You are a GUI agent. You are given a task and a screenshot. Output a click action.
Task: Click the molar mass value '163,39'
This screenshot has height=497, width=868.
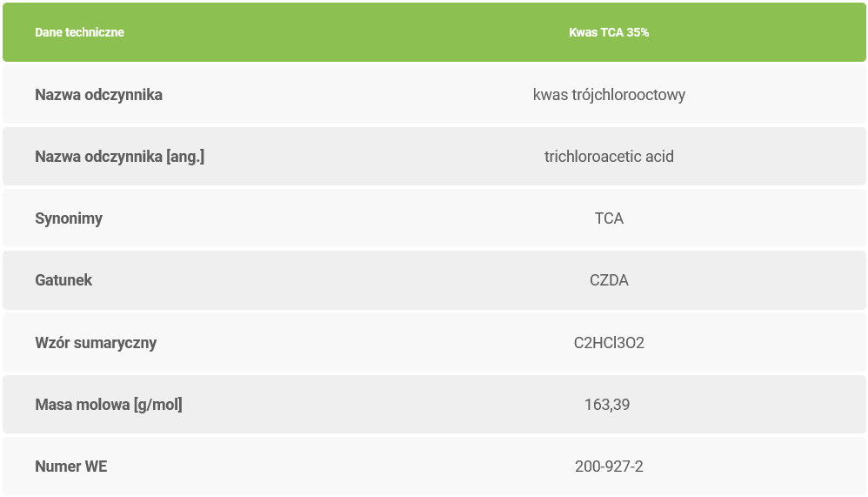[607, 405]
